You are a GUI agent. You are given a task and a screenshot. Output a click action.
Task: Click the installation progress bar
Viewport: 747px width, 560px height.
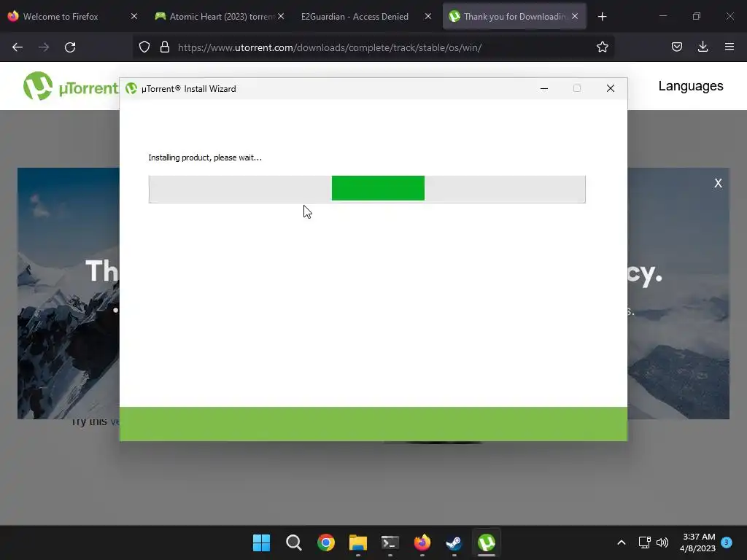367,189
